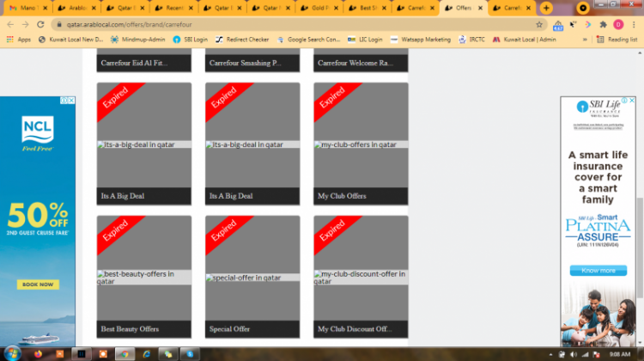Open 'Special Offer' expired card
644x361 pixels.
click(x=252, y=277)
